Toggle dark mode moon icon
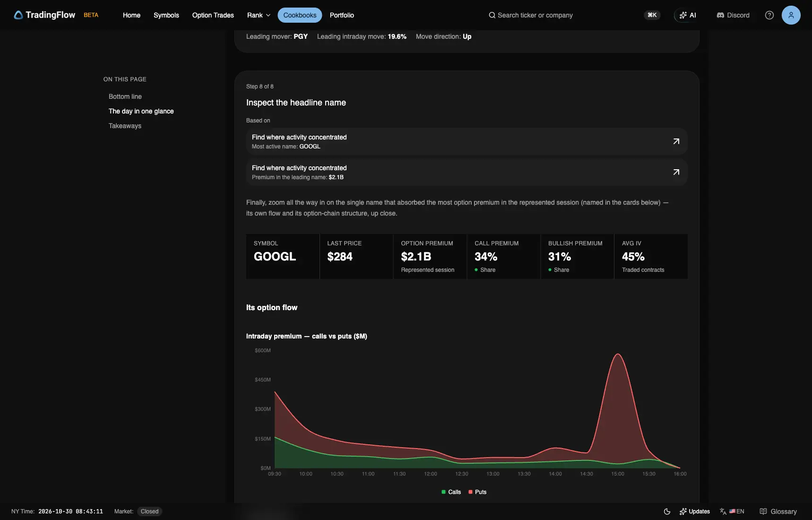The width and height of the screenshot is (812, 520). (x=667, y=511)
